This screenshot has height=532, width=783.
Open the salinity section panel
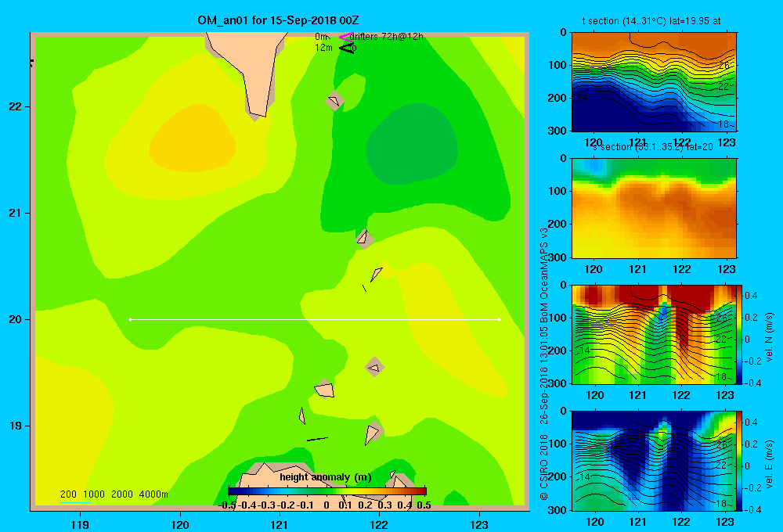(x=654, y=208)
